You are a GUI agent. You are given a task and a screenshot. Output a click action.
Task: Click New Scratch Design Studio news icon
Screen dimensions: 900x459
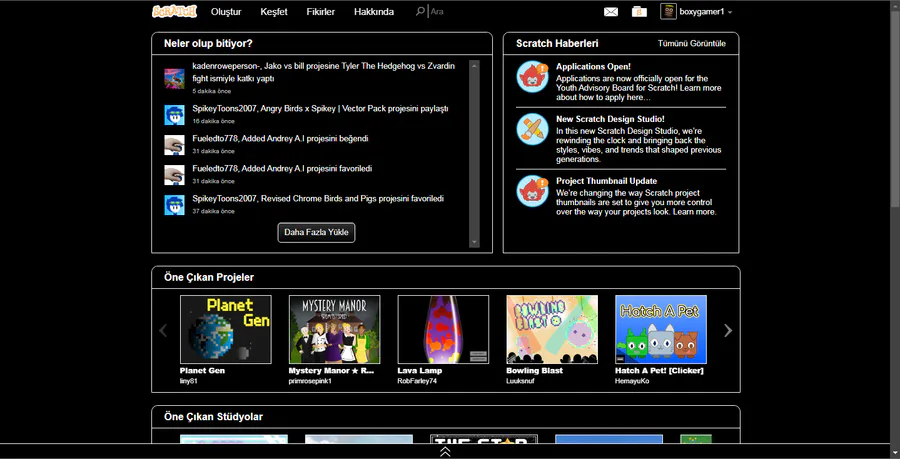[532, 129]
